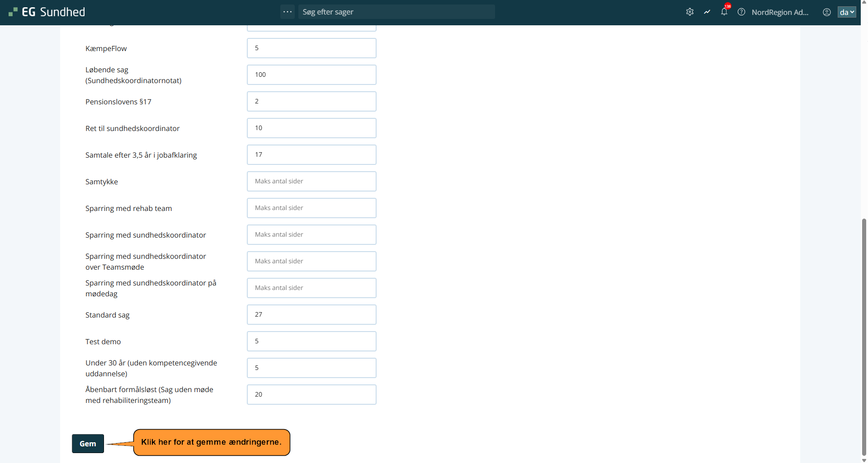868x463 pixels.
Task: Click the help question mark icon
Action: tap(741, 12)
